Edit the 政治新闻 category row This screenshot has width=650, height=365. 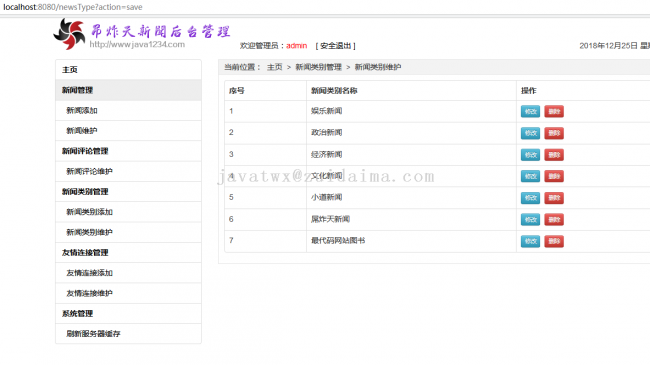click(x=530, y=133)
